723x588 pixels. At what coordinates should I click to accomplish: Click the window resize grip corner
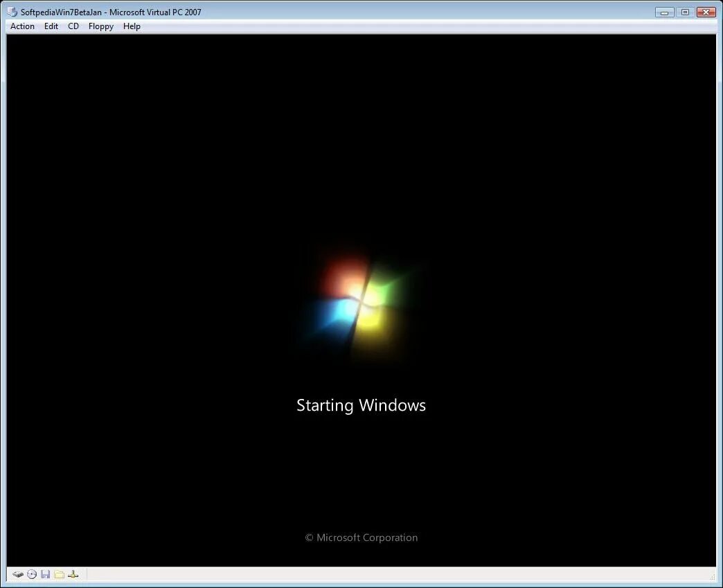coord(713,576)
